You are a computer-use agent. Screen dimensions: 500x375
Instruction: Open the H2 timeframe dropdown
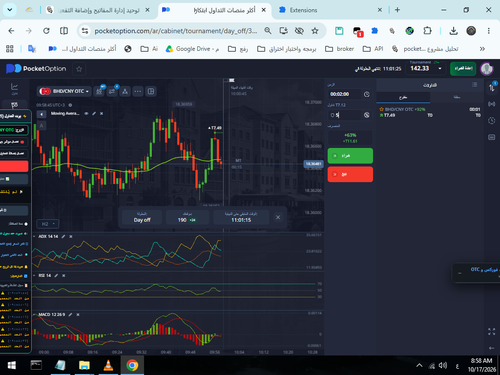[x=48, y=224]
